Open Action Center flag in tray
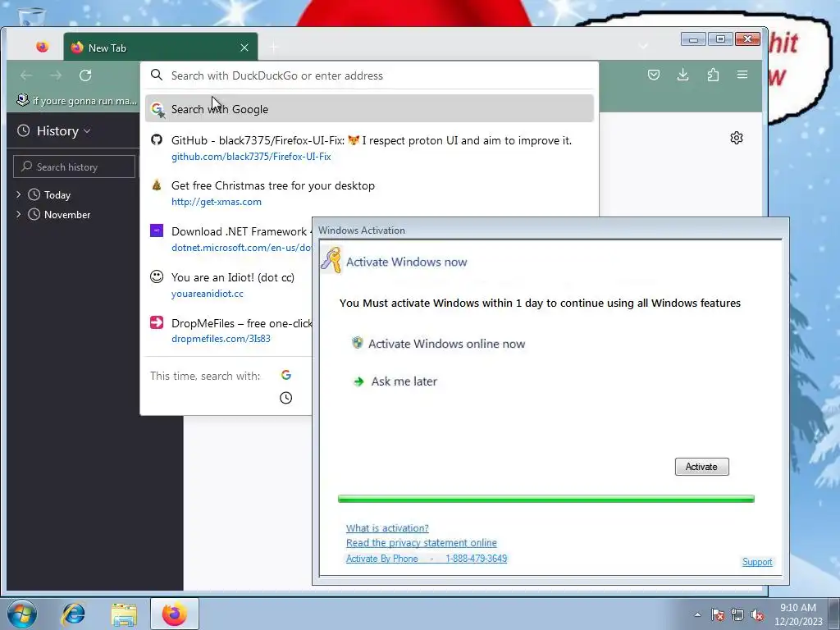The image size is (840, 630). pos(718,614)
